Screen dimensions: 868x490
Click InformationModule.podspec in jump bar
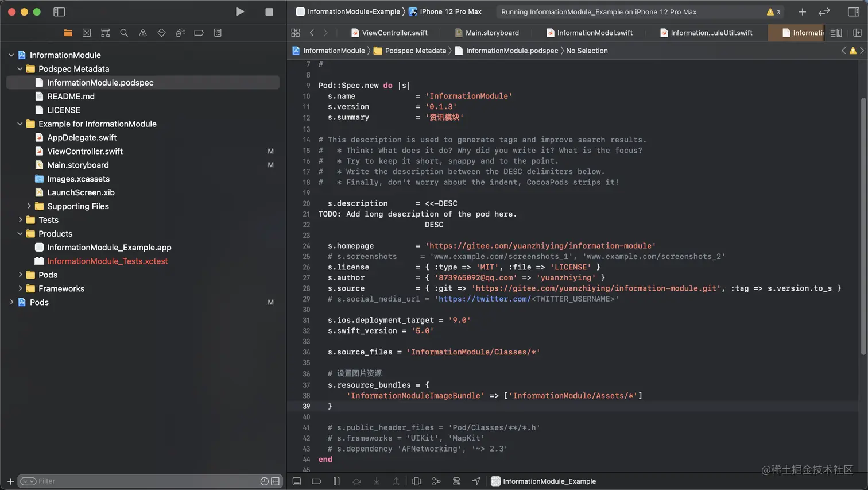tap(506, 51)
